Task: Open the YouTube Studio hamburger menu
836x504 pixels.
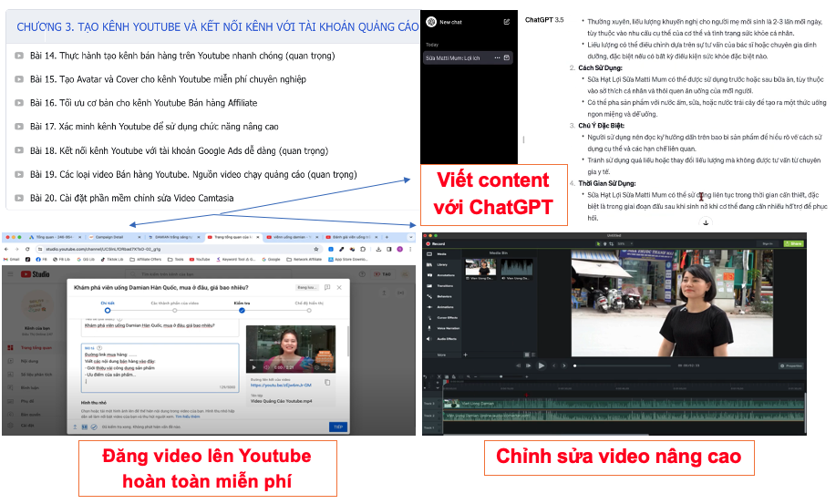Action: pos(10,274)
